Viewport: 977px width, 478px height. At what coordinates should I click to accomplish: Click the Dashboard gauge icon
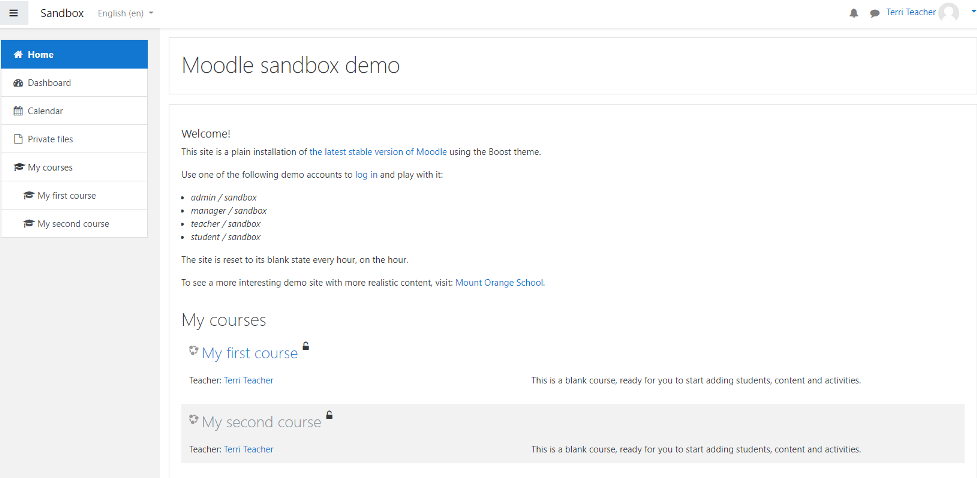point(18,83)
